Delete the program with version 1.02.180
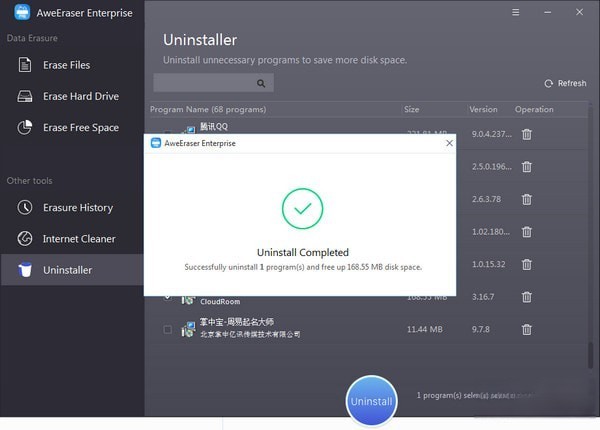600x430 pixels. [x=527, y=232]
